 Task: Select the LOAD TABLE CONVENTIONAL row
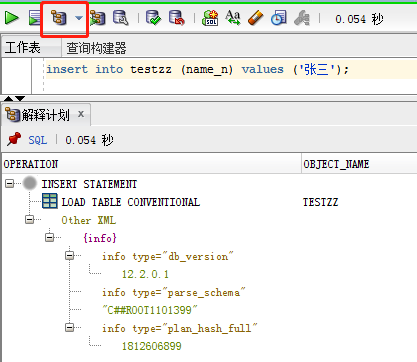click(131, 202)
